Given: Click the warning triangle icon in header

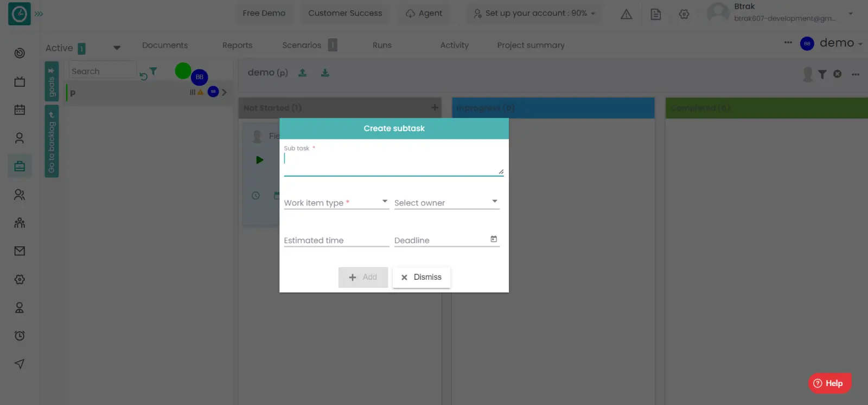Looking at the screenshot, I should [626, 14].
